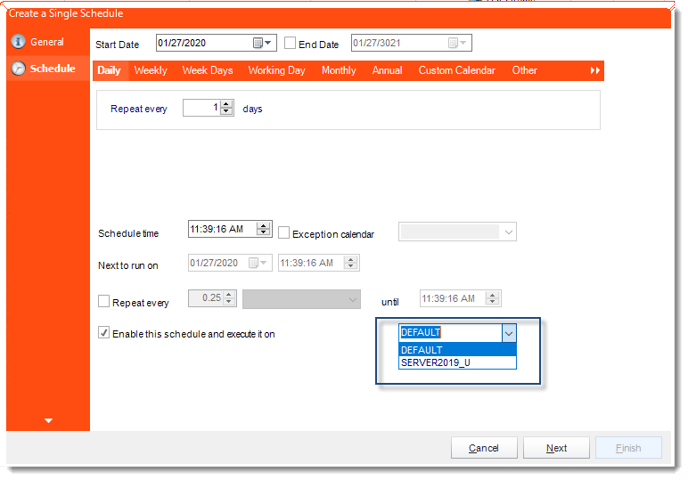Adjust Schedule time spinner
This screenshot has height=480, width=688.
pyautogui.click(x=264, y=229)
